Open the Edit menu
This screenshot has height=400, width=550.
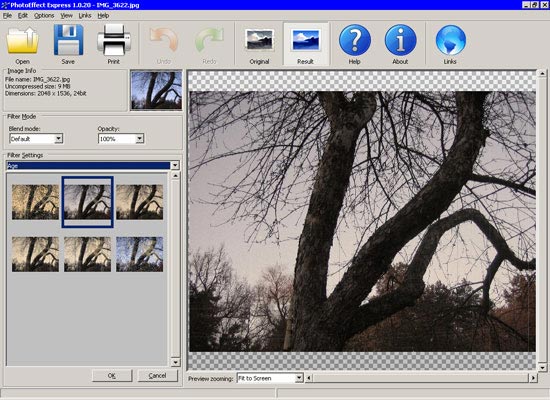pos(23,15)
